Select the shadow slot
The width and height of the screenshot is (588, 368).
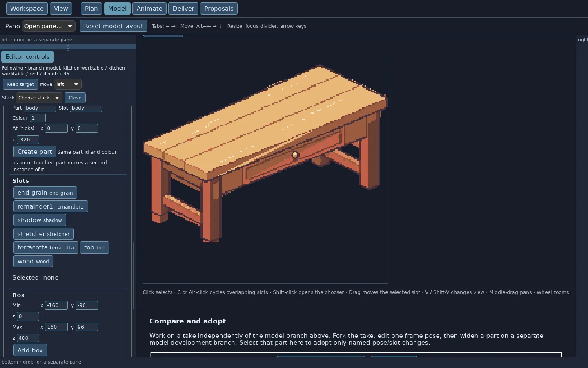click(40, 220)
